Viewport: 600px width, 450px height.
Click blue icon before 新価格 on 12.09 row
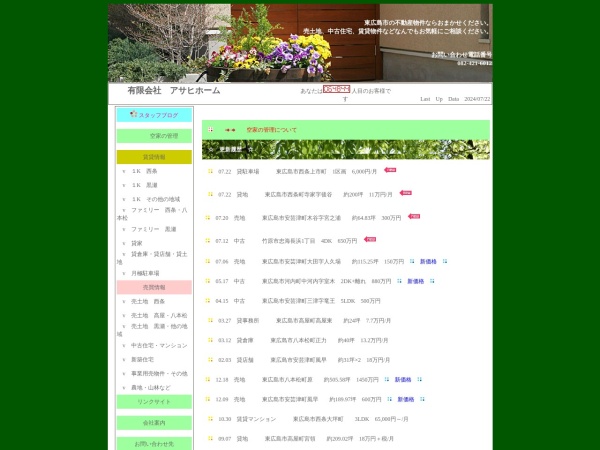[x=390, y=399]
